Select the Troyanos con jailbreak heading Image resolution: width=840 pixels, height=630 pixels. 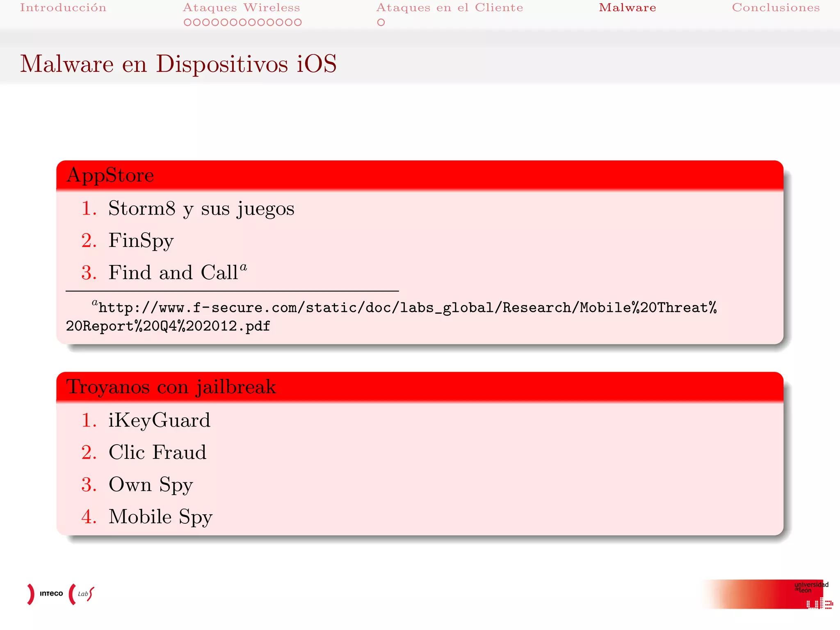[171, 387]
